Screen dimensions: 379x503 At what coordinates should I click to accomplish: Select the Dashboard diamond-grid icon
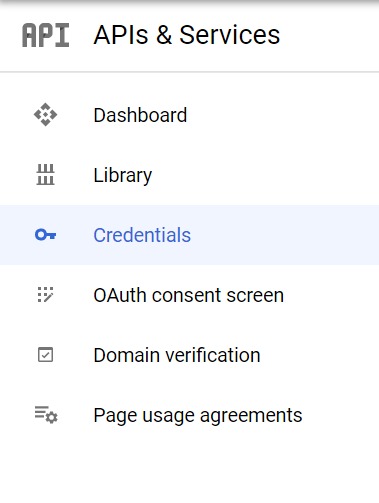click(45, 115)
